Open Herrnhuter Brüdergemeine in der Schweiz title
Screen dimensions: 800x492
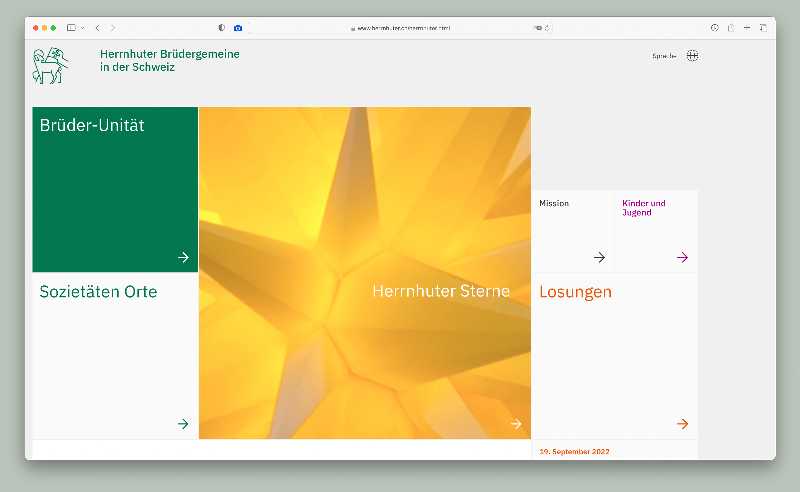tap(169, 60)
